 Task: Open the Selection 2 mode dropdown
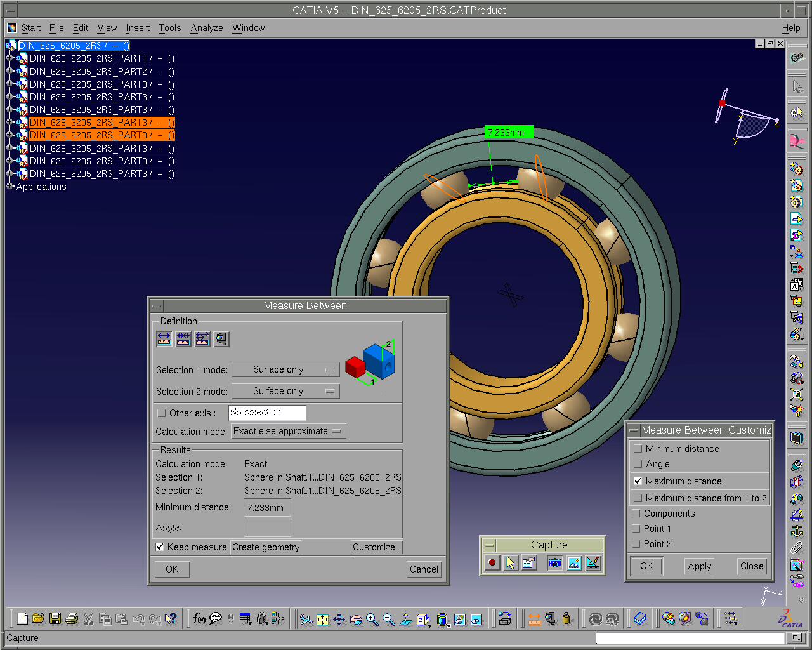point(285,391)
